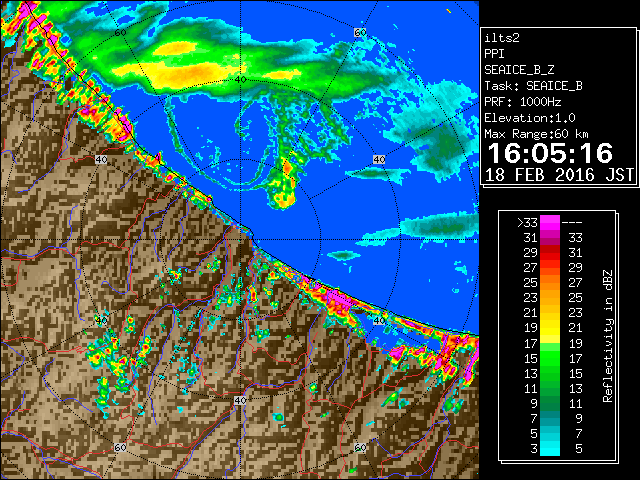Pick the magenta >33 dBZ legend swatch
The width and height of the screenshot is (640, 480).
tap(550, 223)
